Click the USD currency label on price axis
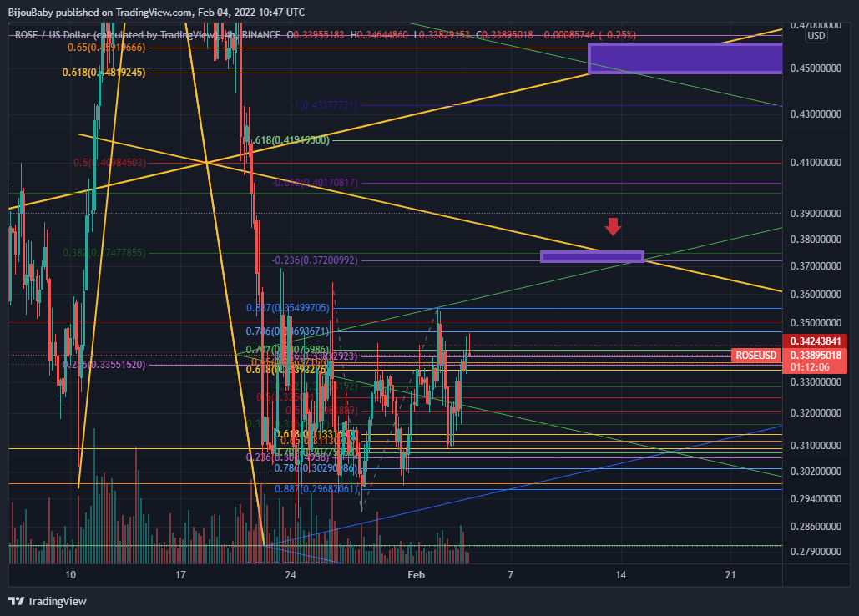 (x=816, y=36)
